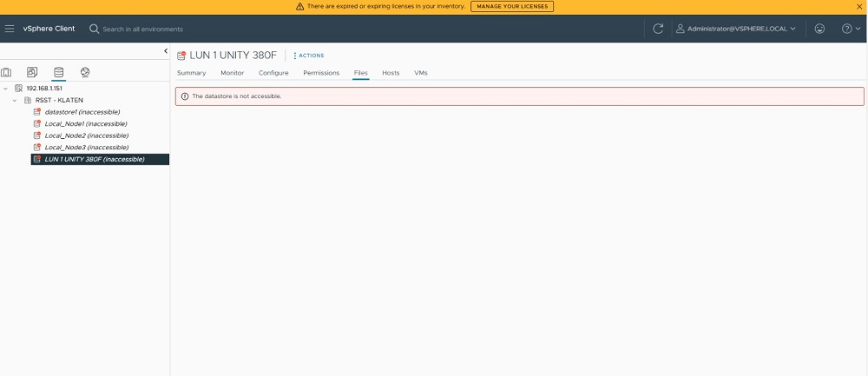Select Local_Node2 datastore in tree
Screen dimensions: 868x376
86,135
